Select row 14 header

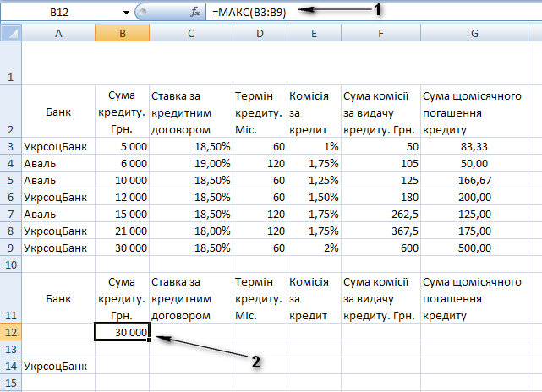tap(11, 366)
